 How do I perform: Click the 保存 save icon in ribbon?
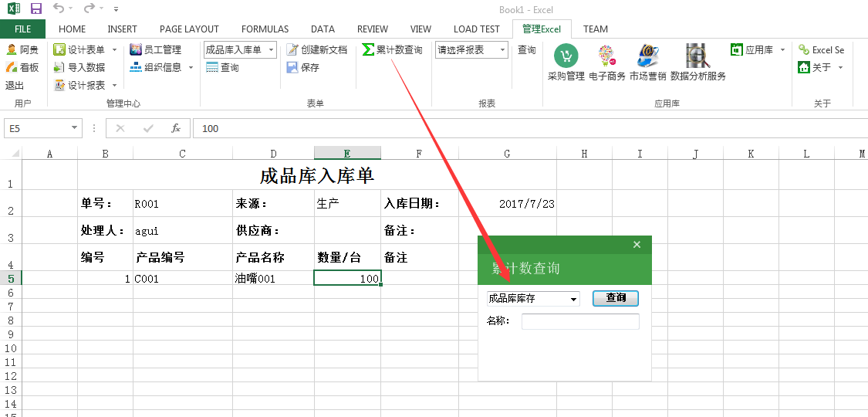[292, 67]
